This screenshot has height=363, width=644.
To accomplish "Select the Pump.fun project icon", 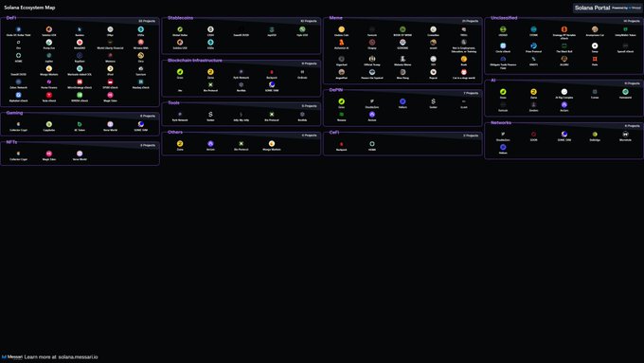I will (x=49, y=43).
